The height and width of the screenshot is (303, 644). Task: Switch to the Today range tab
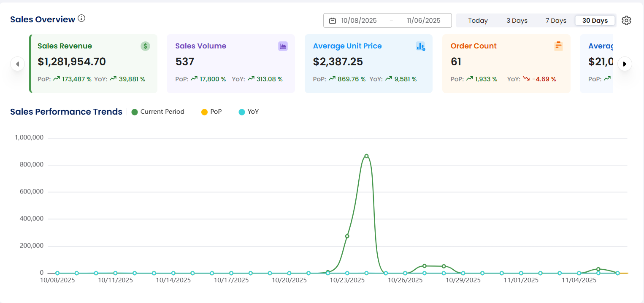tap(478, 21)
